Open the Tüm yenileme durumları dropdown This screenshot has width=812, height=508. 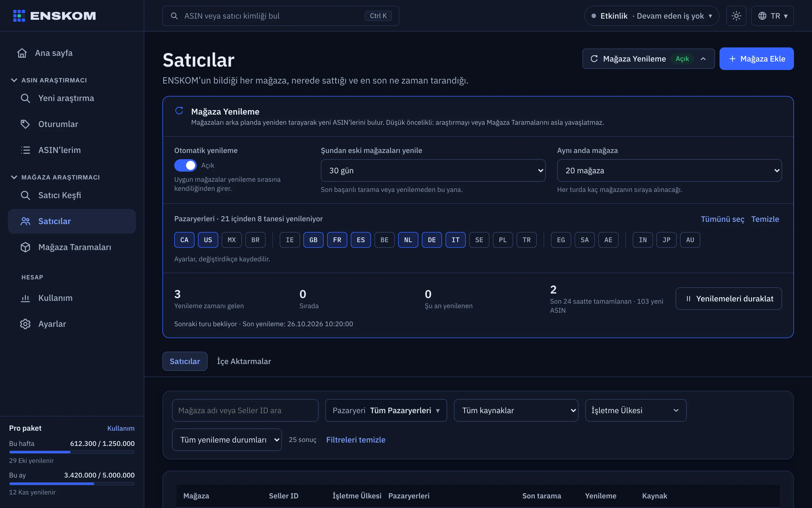227,439
